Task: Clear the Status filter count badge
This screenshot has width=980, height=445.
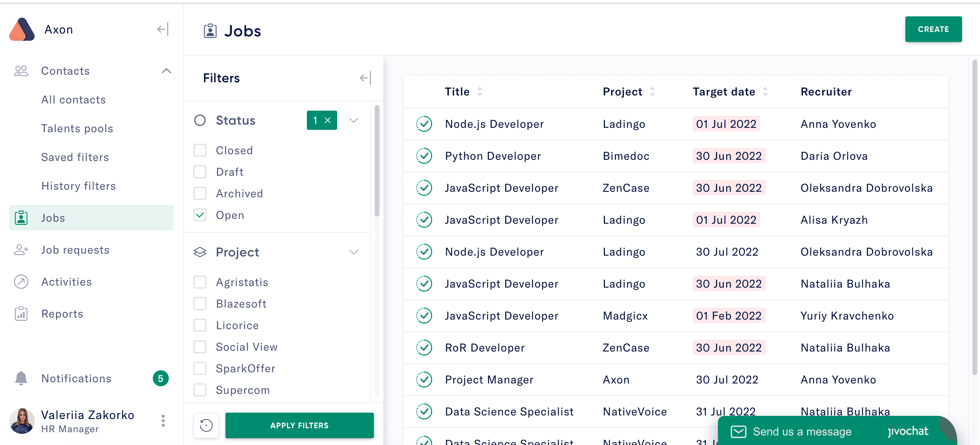Action: (x=328, y=120)
